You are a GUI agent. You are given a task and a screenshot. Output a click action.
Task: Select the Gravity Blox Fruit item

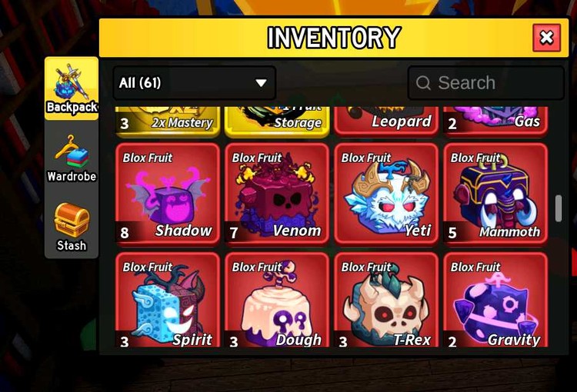(495, 300)
